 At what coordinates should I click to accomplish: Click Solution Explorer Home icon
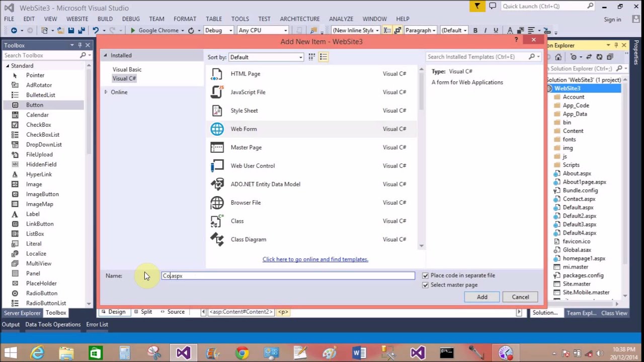tap(558, 57)
